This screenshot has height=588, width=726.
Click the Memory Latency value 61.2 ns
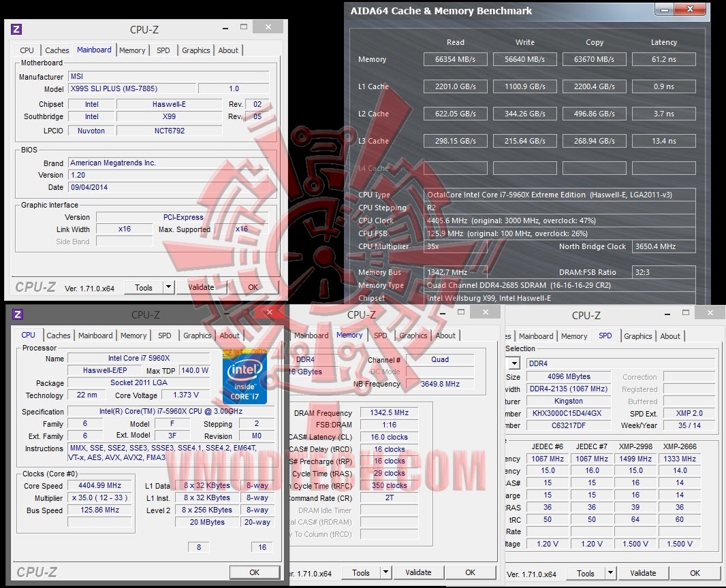tap(664, 59)
